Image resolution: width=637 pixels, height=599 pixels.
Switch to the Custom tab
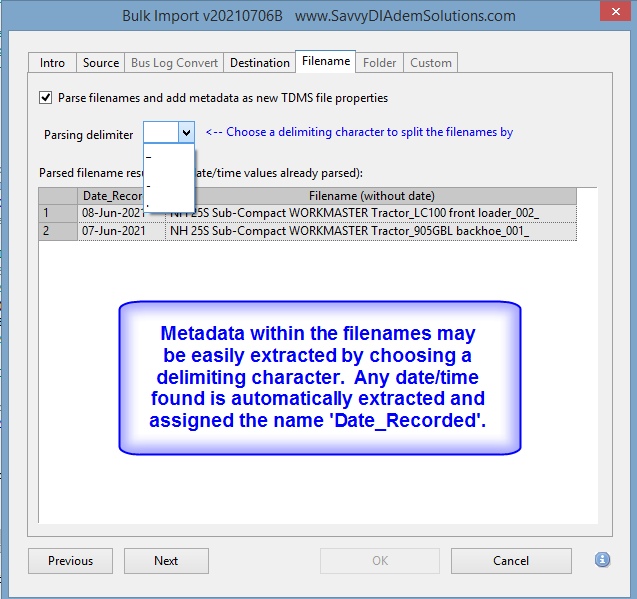click(431, 63)
